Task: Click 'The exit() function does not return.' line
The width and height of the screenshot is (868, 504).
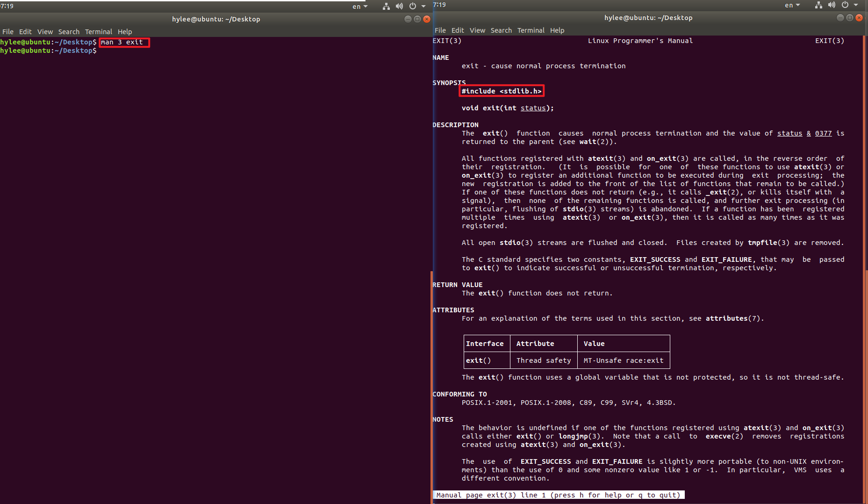Action: [x=537, y=293]
